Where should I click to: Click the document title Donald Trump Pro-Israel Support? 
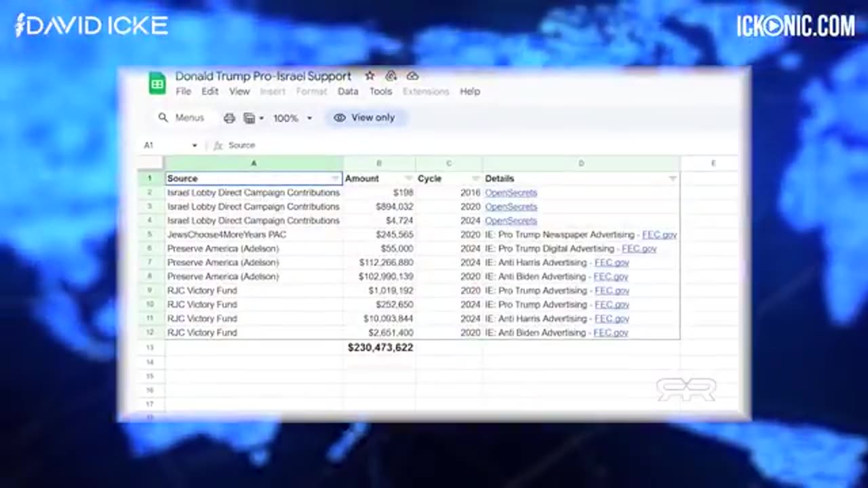(263, 76)
